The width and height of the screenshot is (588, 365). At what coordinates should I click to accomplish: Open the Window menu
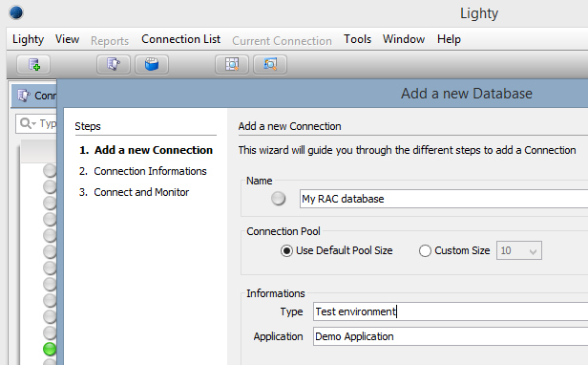pyautogui.click(x=404, y=39)
